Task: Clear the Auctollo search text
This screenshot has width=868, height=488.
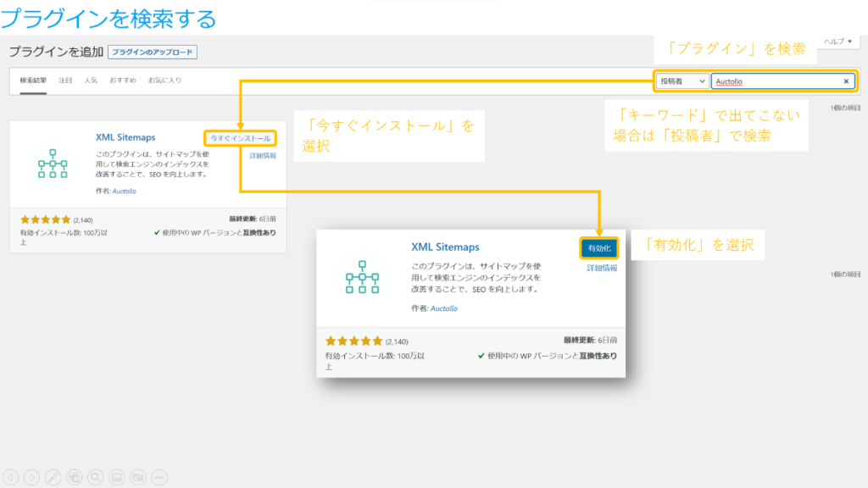Action: click(846, 81)
